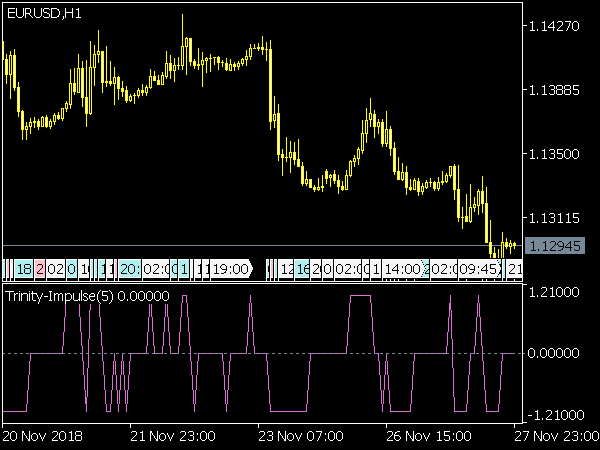Open the 19:00 event marker
The width and height of the screenshot is (600, 450).
pyautogui.click(x=231, y=269)
